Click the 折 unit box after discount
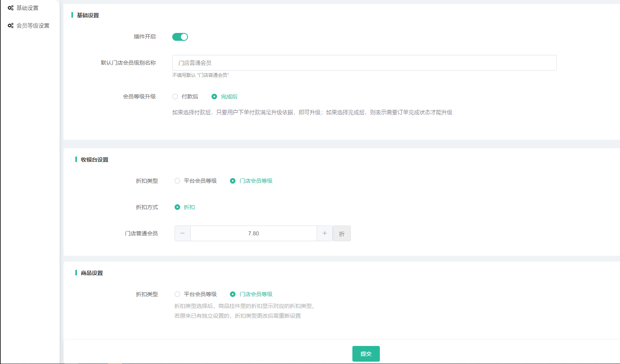The image size is (620, 364). click(342, 234)
